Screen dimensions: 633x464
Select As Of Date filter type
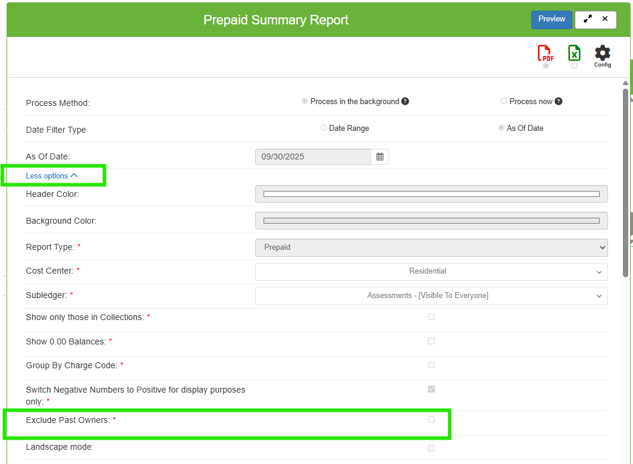502,128
